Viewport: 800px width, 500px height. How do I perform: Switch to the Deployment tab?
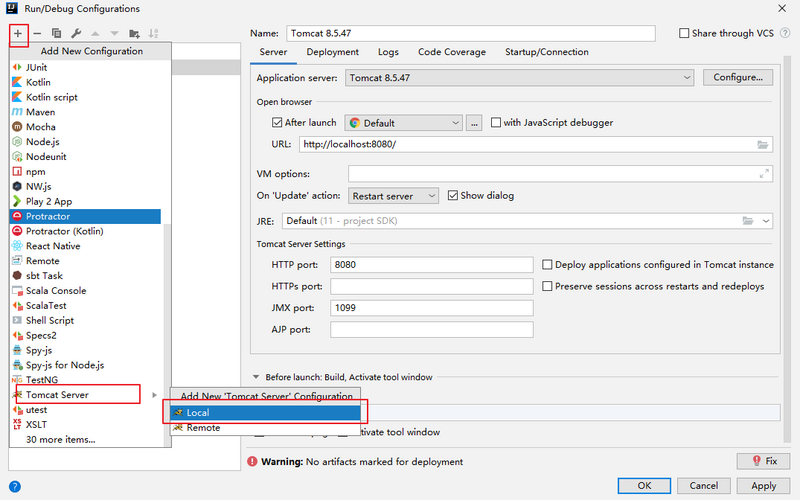tap(333, 52)
